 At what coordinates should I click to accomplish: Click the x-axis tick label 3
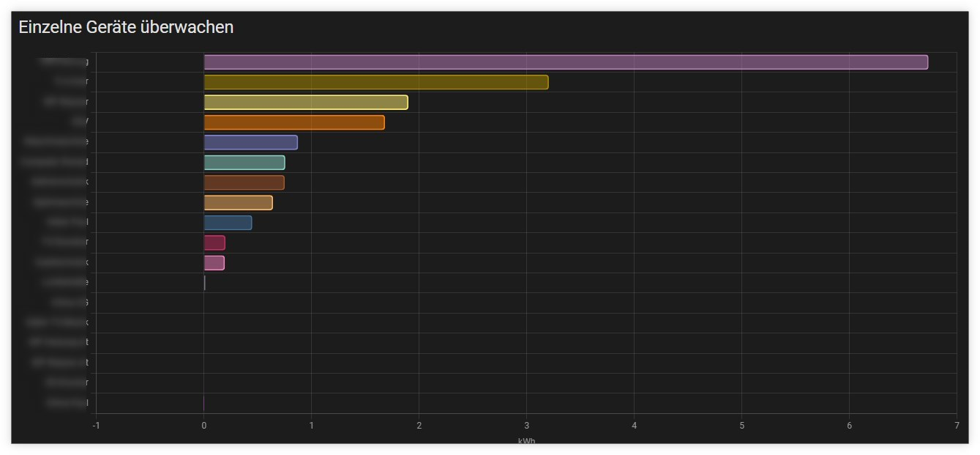526,426
